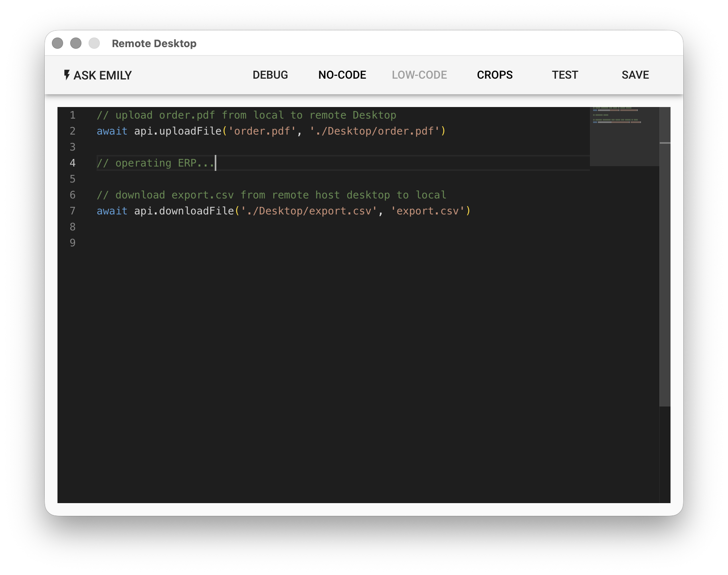This screenshot has width=728, height=575.
Task: Click line number 1 in the gutter
Action: click(x=73, y=115)
